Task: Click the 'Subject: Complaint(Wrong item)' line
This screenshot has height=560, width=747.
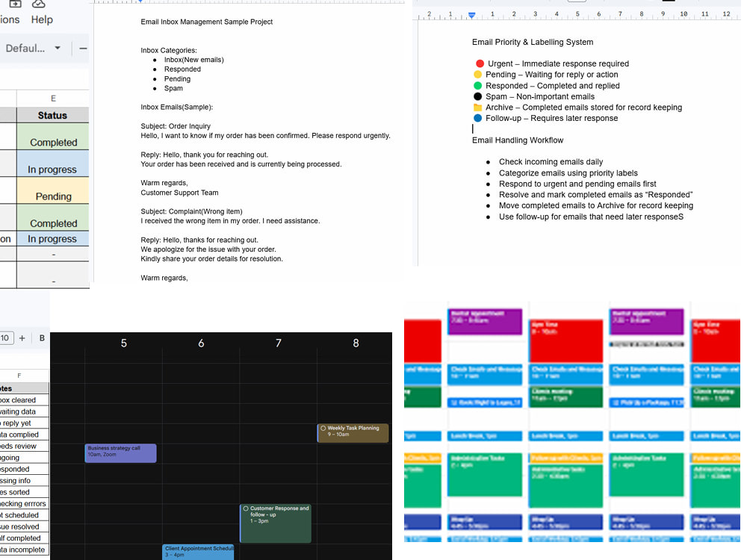Action: (x=191, y=211)
